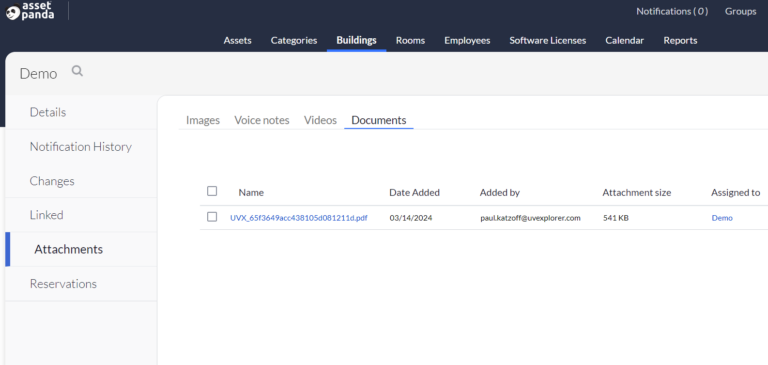Screen dimensions: 768x365
Task: Click the Demo link in Assigned to column
Action: pyautogui.click(x=722, y=218)
